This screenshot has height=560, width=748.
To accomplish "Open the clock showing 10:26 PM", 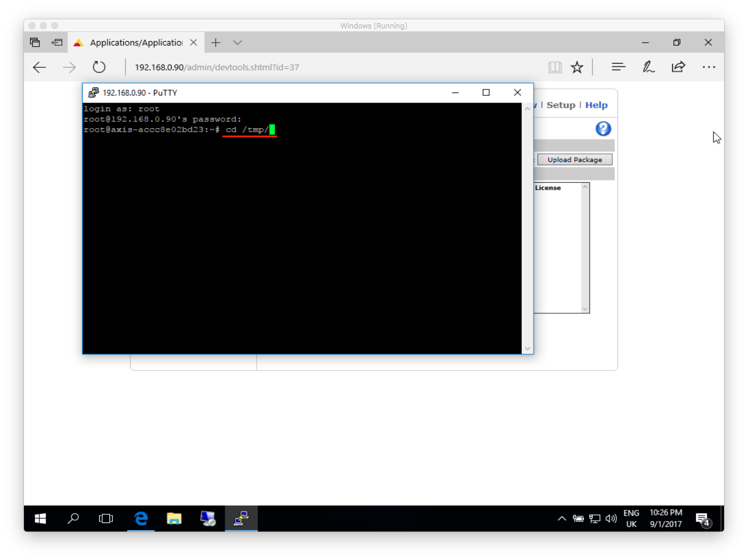I will point(666,518).
